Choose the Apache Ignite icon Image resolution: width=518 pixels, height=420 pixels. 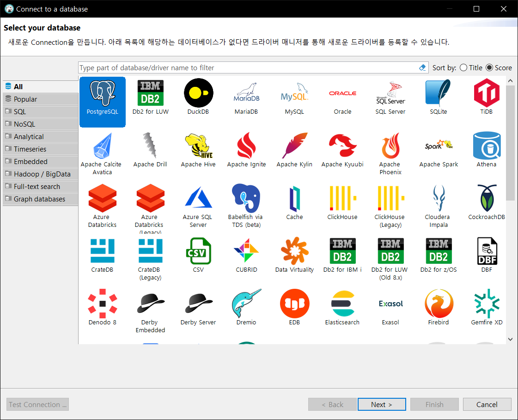coord(246,146)
